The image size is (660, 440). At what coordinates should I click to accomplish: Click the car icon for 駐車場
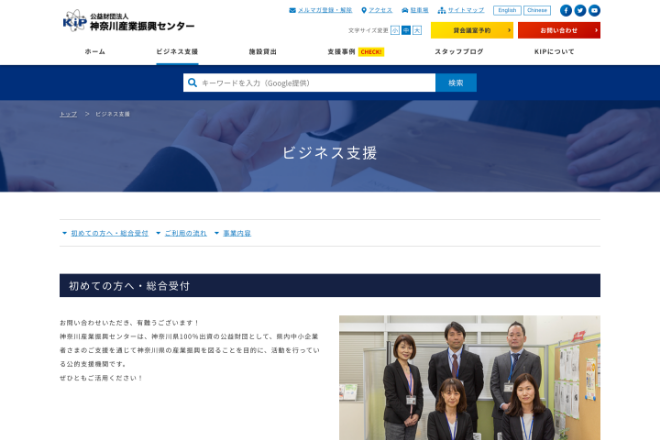click(405, 10)
